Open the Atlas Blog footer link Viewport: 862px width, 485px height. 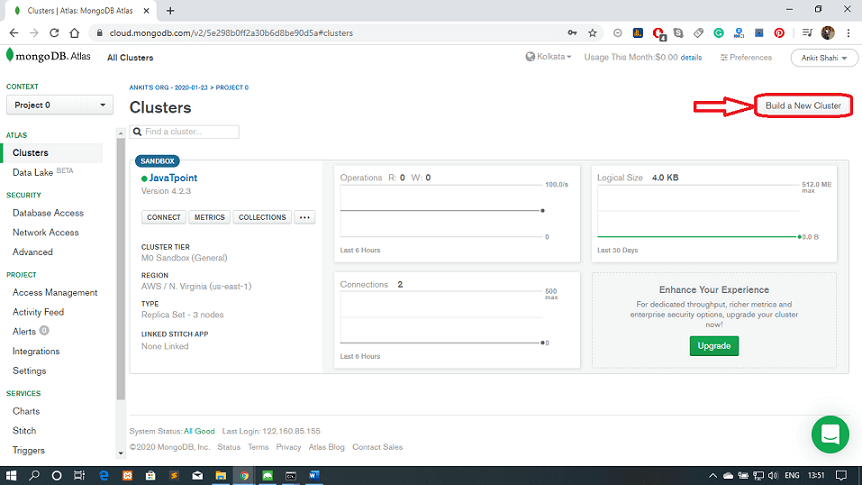pos(327,447)
